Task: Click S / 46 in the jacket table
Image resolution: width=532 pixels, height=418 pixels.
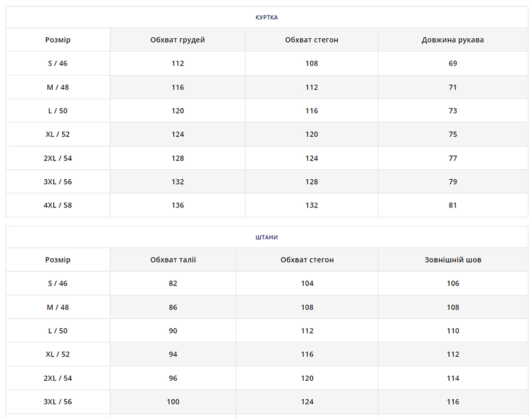Action: pyautogui.click(x=57, y=63)
